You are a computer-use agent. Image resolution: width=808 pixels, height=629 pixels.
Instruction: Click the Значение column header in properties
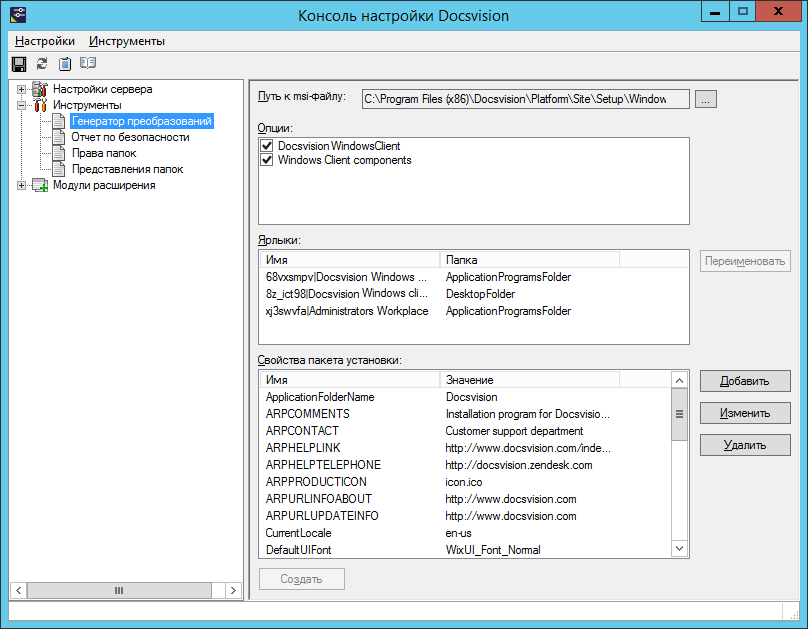[x=530, y=380]
